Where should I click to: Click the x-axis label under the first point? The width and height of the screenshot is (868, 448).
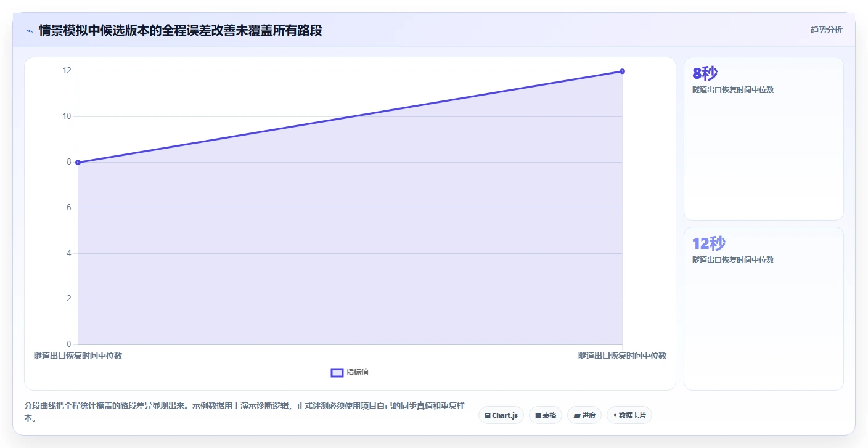pos(78,356)
